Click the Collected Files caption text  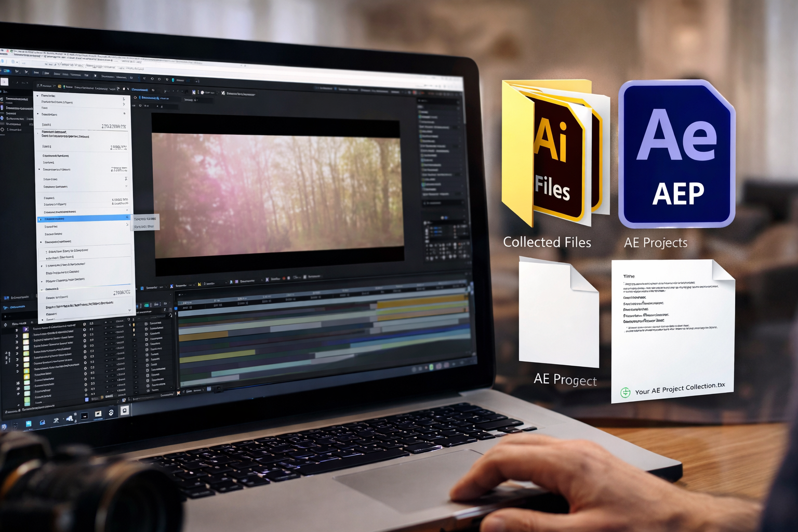click(x=547, y=242)
